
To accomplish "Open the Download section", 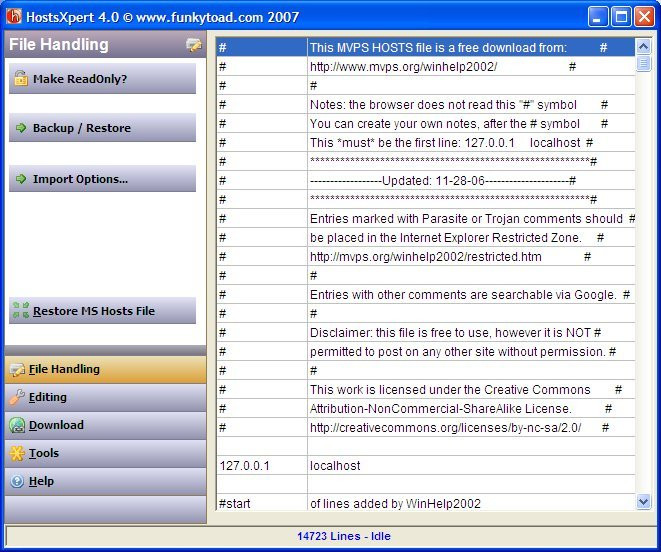I will coord(105,425).
